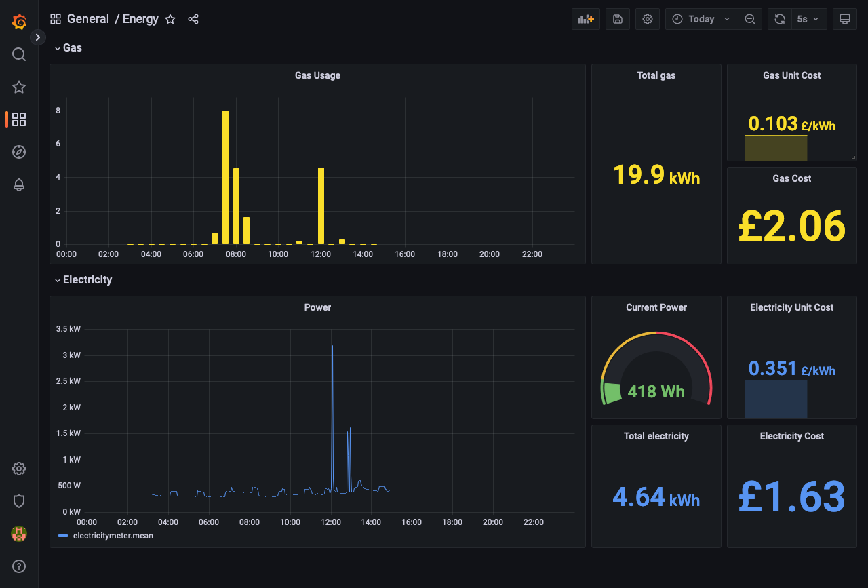Image resolution: width=868 pixels, height=588 pixels.
Task: Open the 5s refresh interval dropdown
Action: tap(809, 19)
